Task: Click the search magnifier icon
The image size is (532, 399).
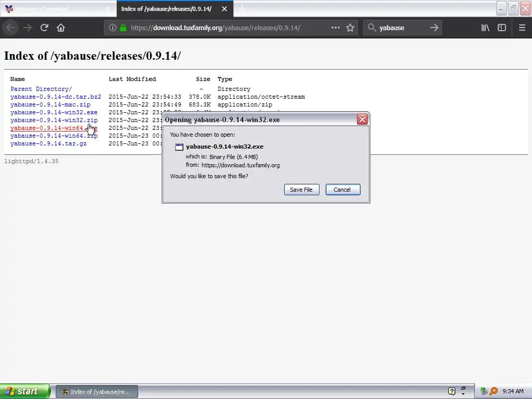Action: click(x=372, y=28)
